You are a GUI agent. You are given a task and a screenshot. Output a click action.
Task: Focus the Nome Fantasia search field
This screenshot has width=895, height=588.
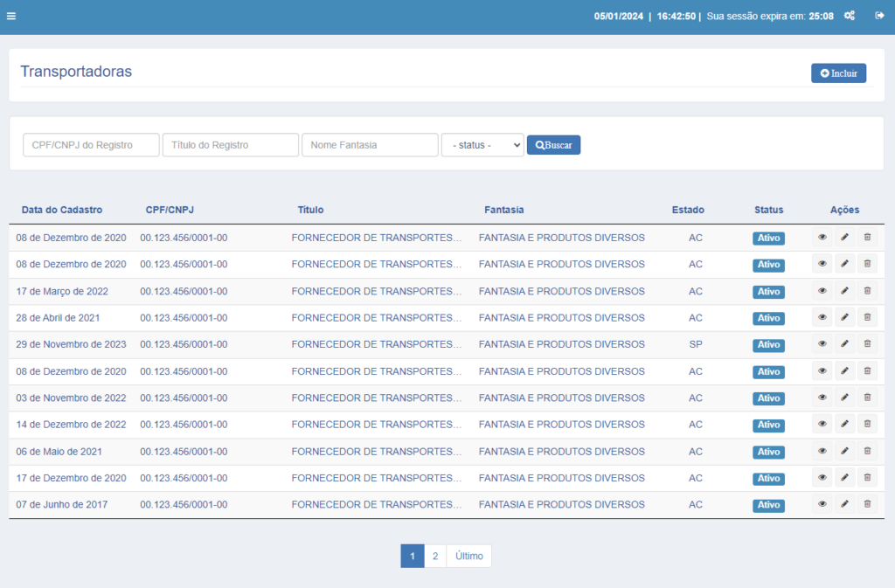pos(370,145)
